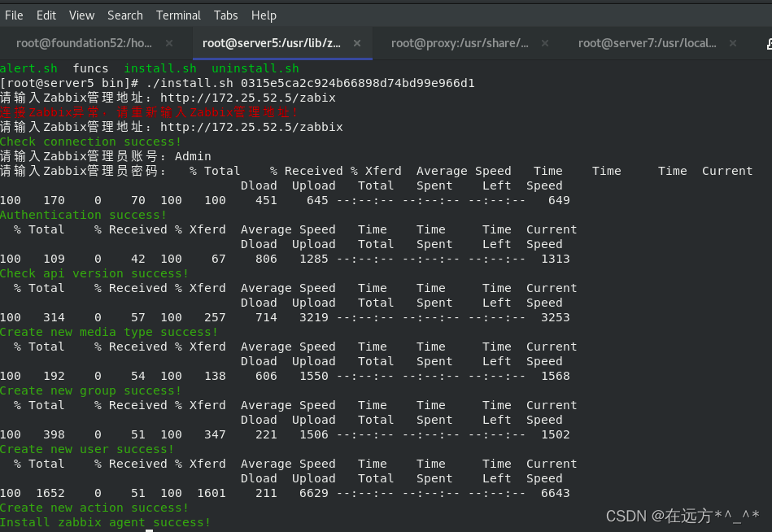Open the Tabs menu
Screen dimensions: 772x532
[x=225, y=15]
